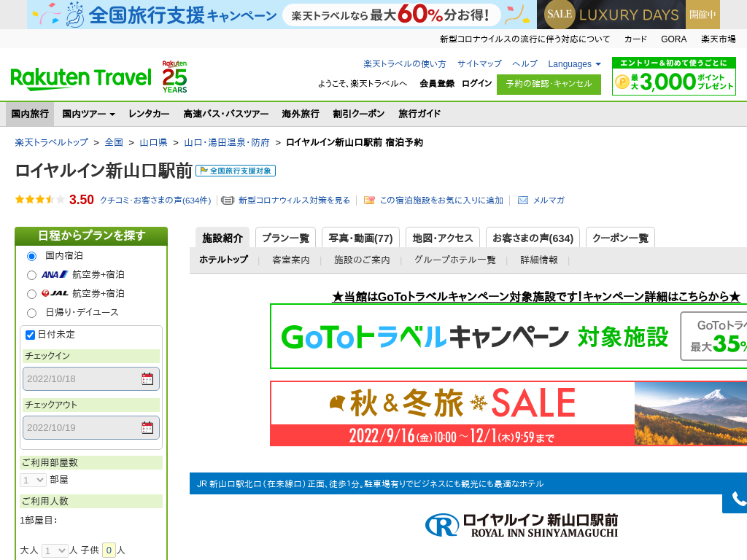Click the 全国旅行支援キャンペーン top banner
Image resolution: width=747 pixels, height=560 pixels.
point(282,15)
